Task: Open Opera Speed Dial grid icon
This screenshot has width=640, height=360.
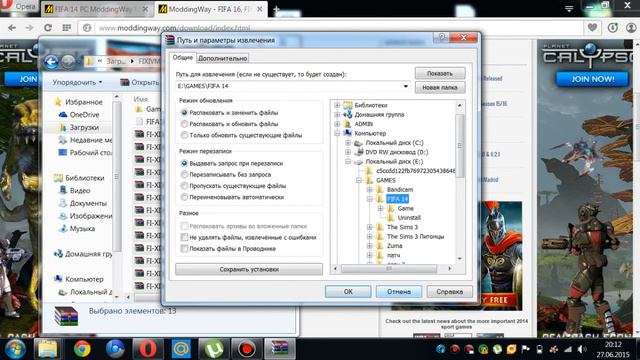Action: (67, 28)
